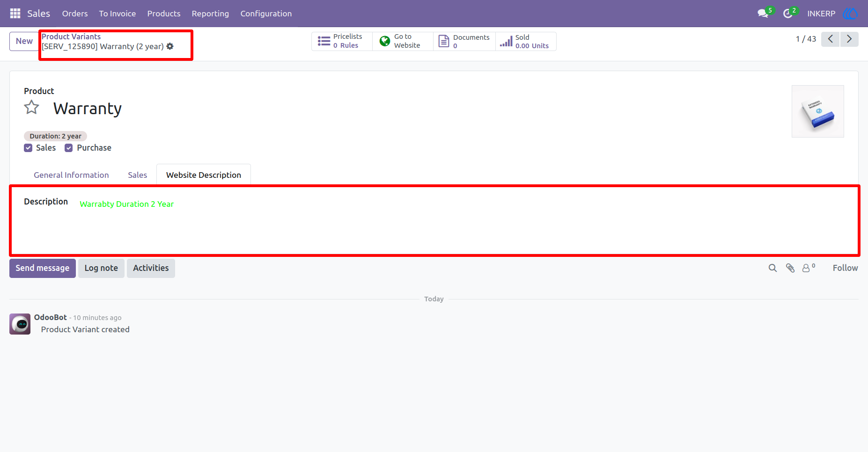Image resolution: width=868 pixels, height=452 pixels.
Task: Click the Send message button
Action: (43, 268)
